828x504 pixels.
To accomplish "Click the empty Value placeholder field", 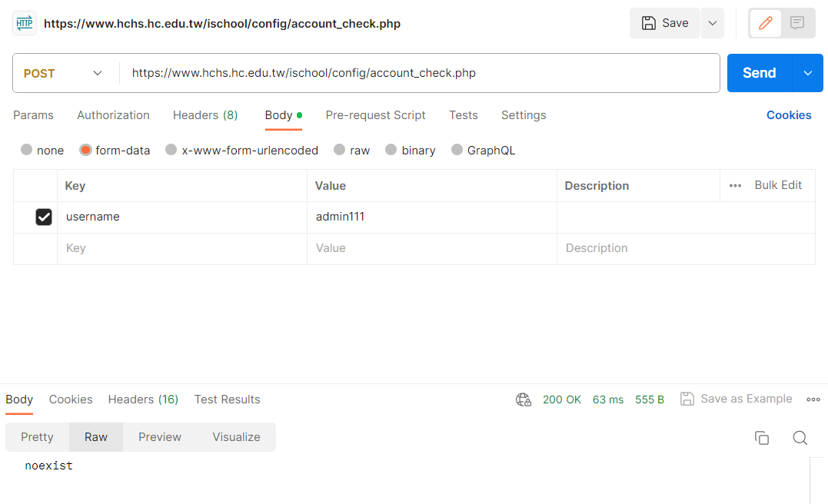I will [x=432, y=249].
